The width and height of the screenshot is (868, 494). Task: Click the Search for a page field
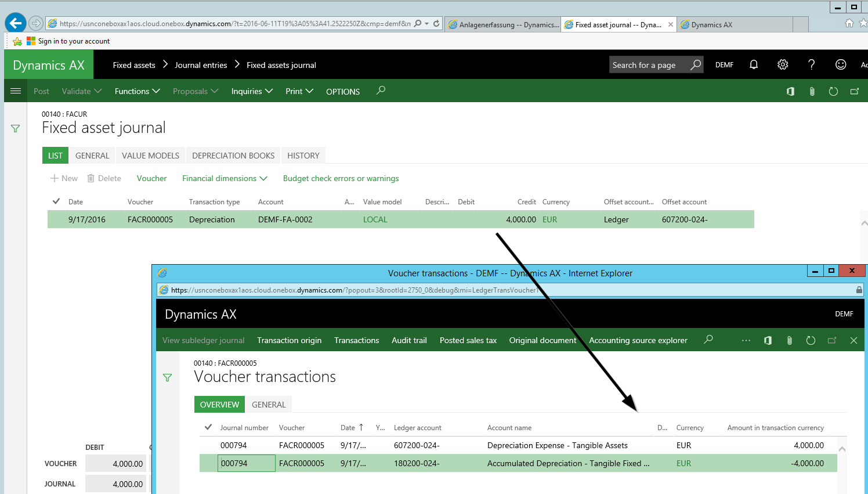648,65
